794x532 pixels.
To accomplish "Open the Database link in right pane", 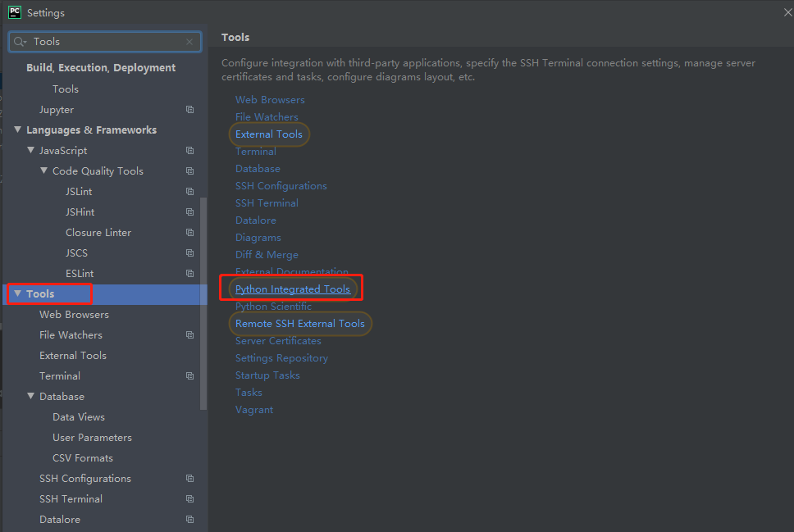I will pos(258,169).
